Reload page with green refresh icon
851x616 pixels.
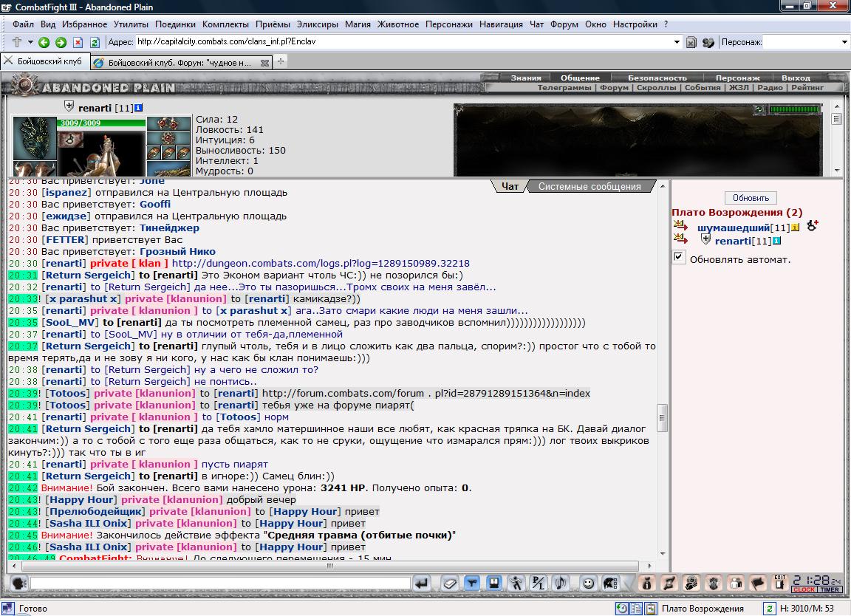pos(95,42)
